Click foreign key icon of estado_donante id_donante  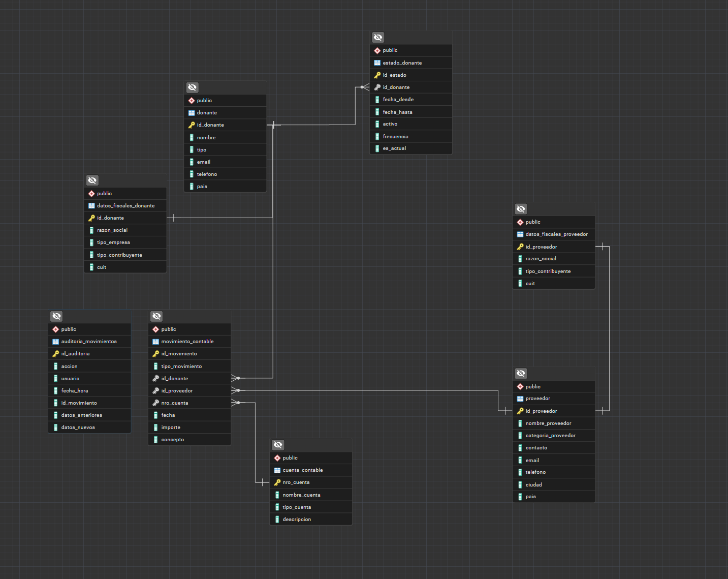coord(377,87)
